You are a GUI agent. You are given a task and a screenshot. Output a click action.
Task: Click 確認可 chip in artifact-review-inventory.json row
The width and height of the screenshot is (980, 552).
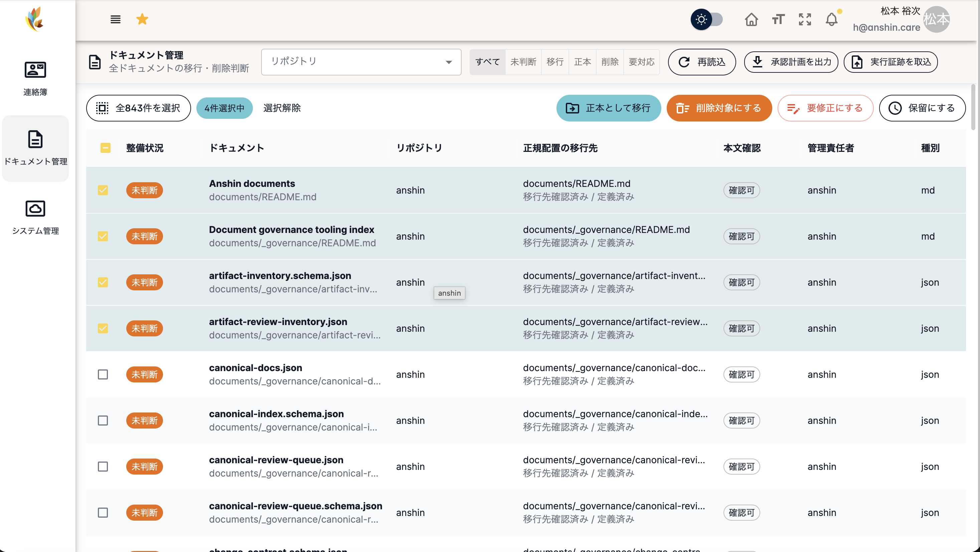(741, 328)
